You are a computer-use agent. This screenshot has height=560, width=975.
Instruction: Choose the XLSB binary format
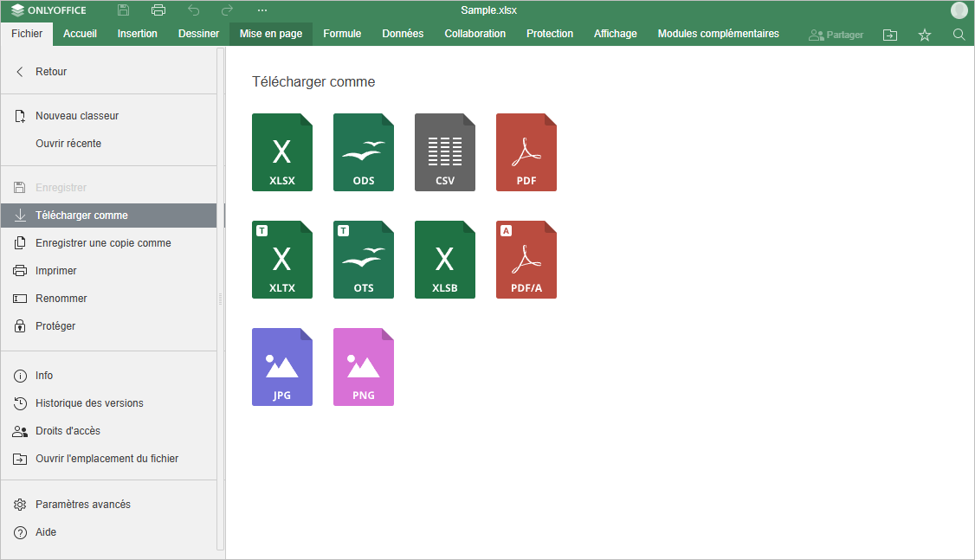pyautogui.click(x=444, y=260)
